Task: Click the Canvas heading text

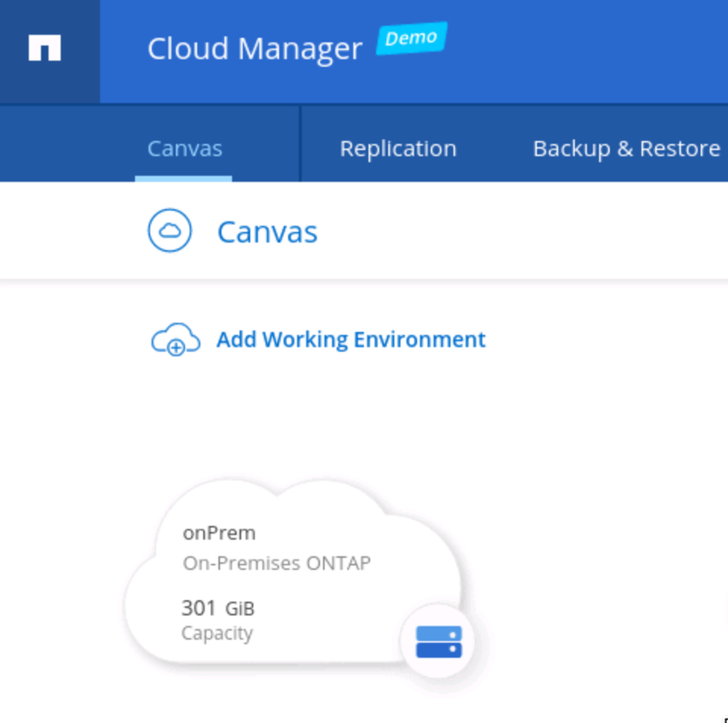Action: point(267,230)
